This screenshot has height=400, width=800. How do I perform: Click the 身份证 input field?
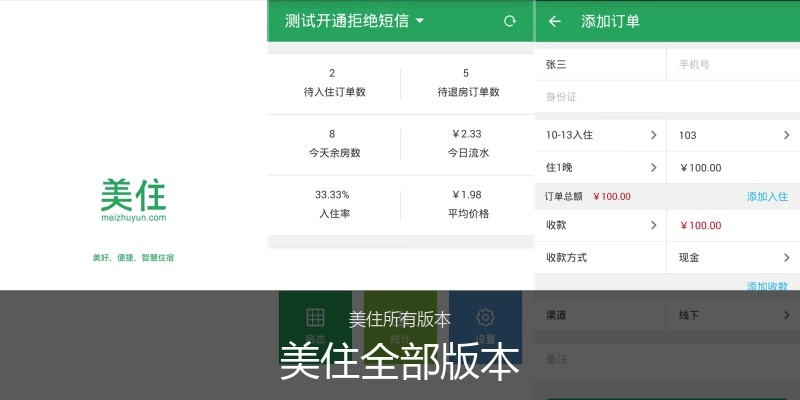click(x=667, y=96)
